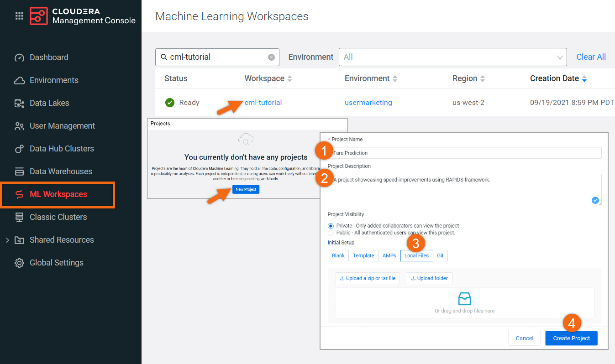The width and height of the screenshot is (615, 364).
Task: Open the cml-tutorial workspace link
Action: point(263,103)
